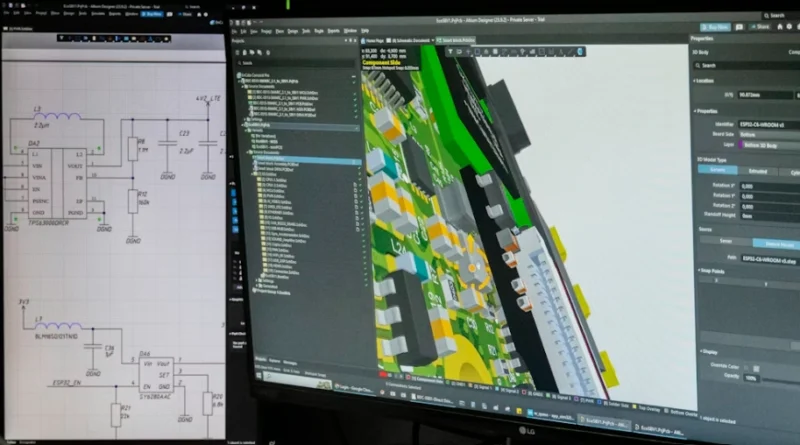This screenshot has width=800, height=445.
Task: Switch to the Home Page document tab
Action: (x=373, y=40)
